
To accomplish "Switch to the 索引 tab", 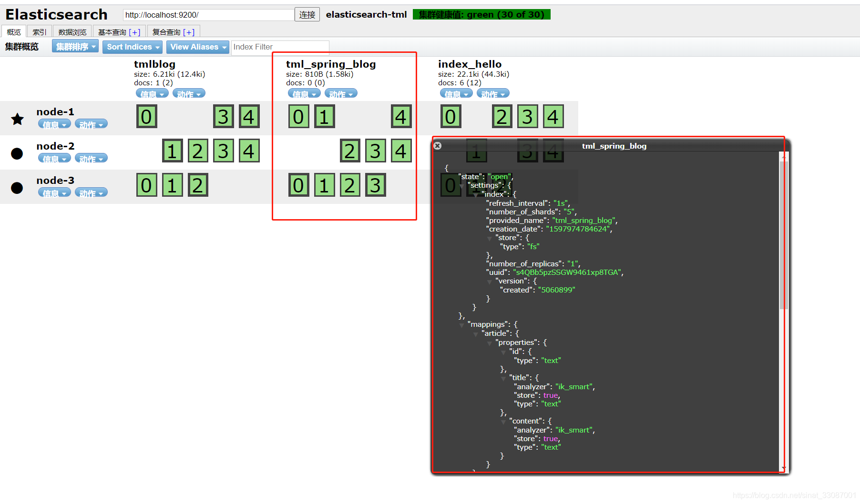I will (40, 32).
